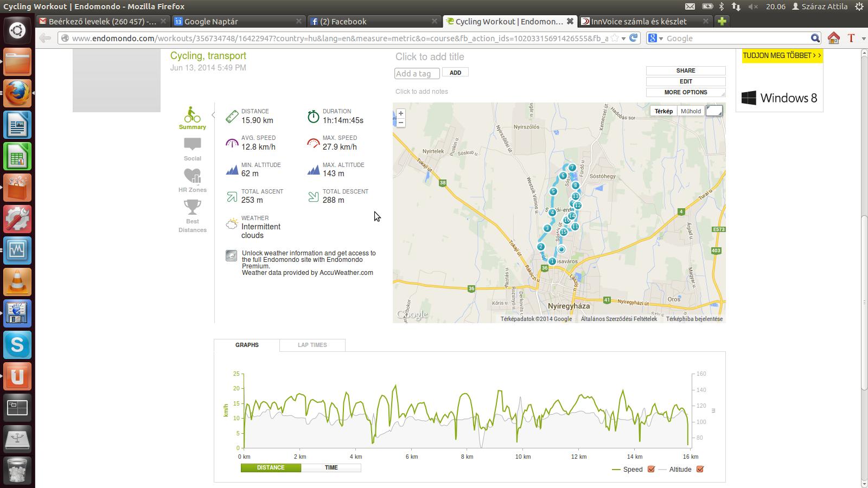Click Add button next to tag field

455,73
